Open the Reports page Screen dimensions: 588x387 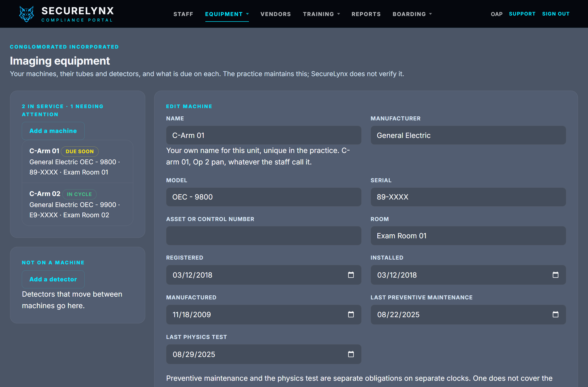pyautogui.click(x=366, y=14)
